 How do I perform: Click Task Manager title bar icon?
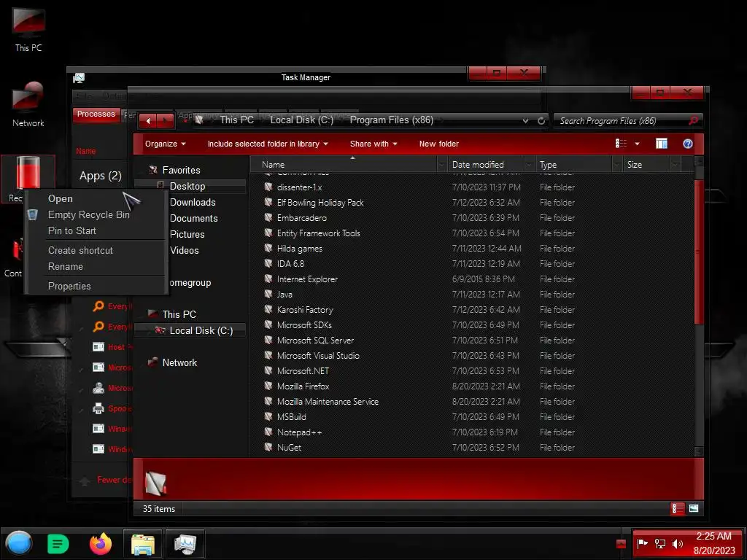[x=79, y=77]
